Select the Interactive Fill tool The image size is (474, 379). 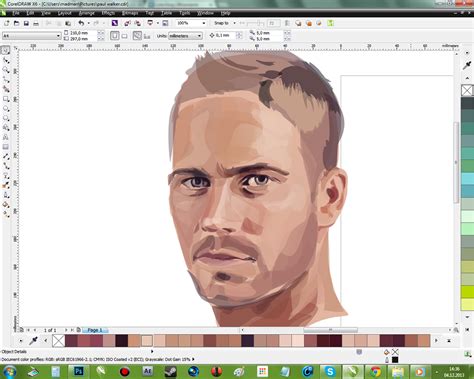pos(6,214)
